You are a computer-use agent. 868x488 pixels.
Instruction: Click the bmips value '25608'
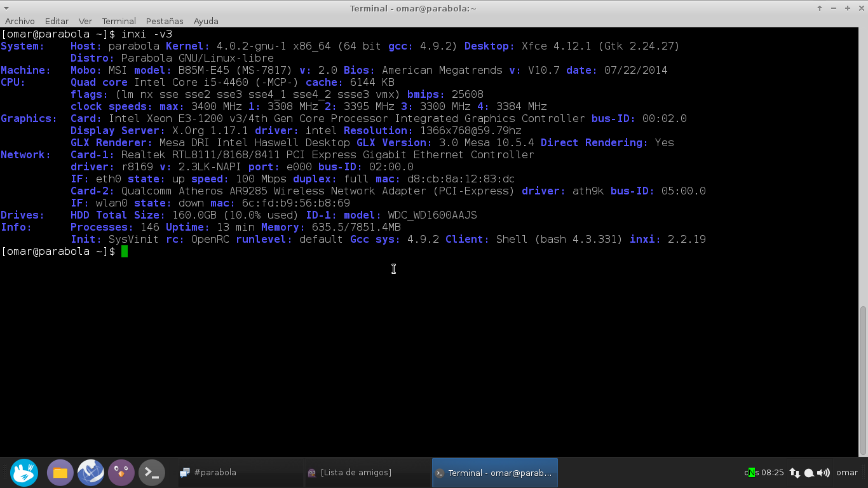coord(468,95)
